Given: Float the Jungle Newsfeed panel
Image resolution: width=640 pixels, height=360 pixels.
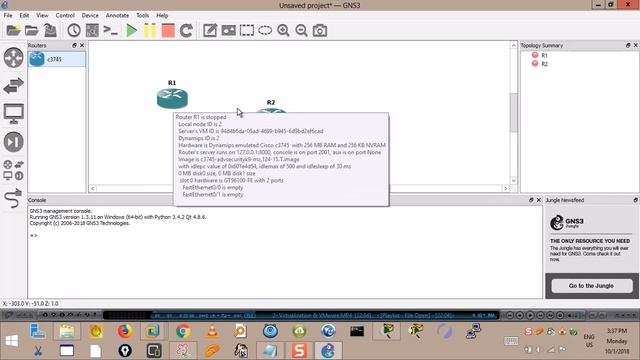Looking at the screenshot, I should click(x=636, y=200).
